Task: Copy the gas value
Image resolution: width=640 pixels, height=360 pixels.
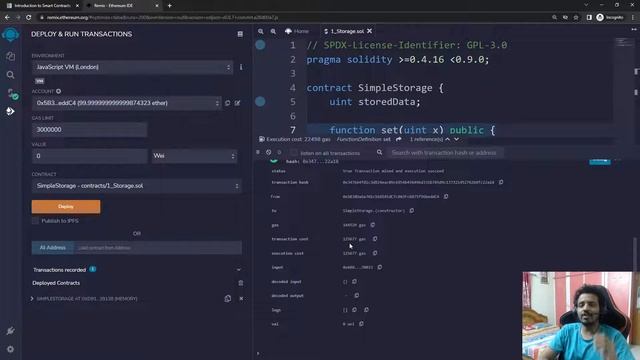Action: (373, 225)
